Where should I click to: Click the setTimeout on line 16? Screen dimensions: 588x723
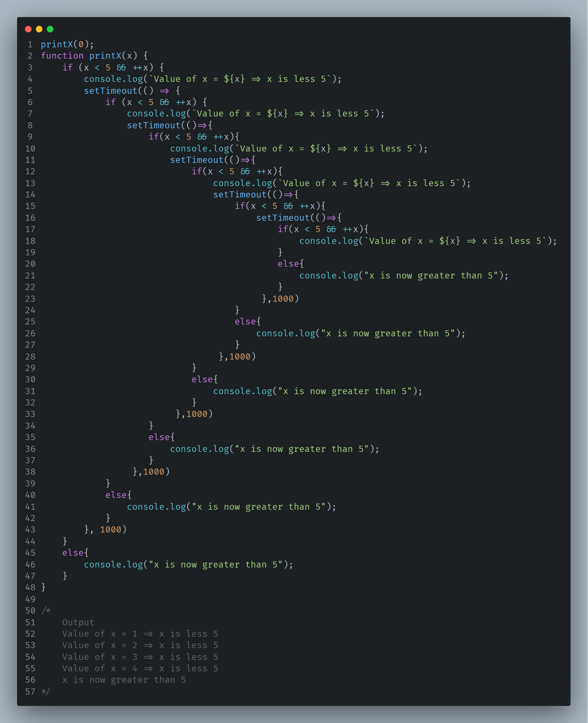tap(283, 218)
